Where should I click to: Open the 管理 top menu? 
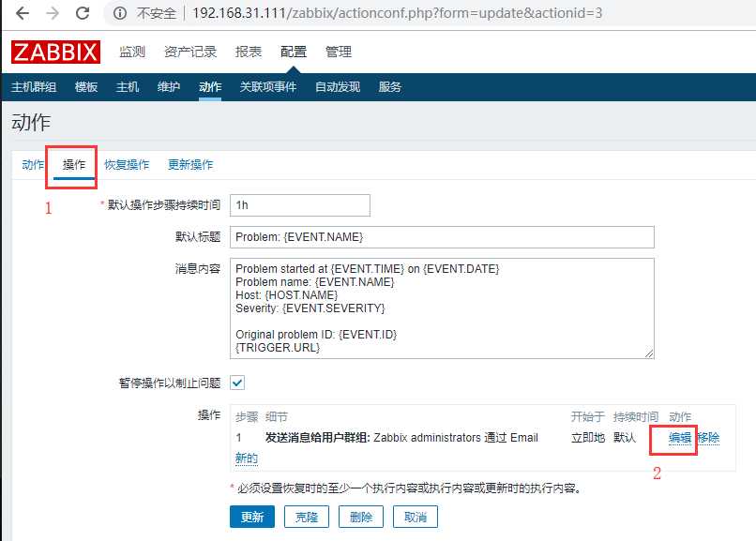[338, 52]
